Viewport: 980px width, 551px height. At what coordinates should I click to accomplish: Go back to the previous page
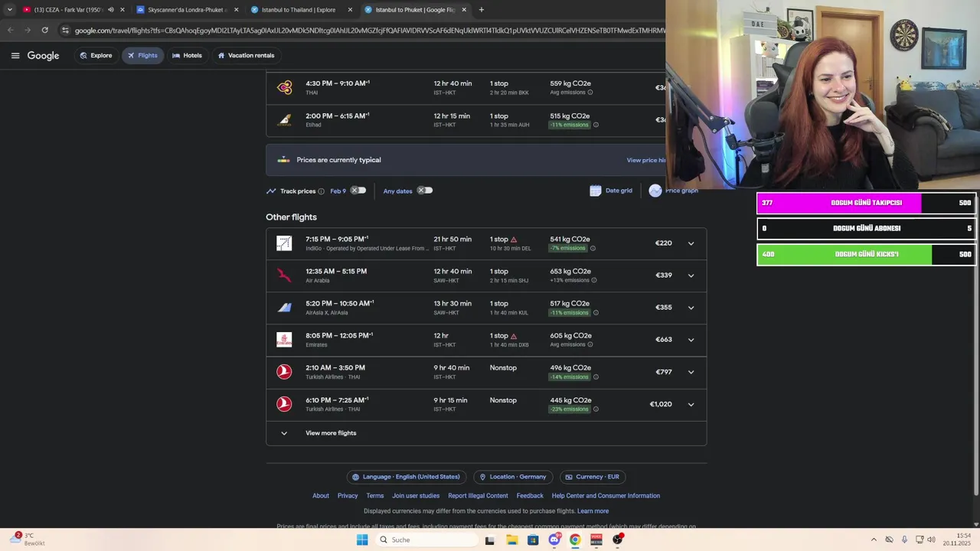pyautogui.click(x=11, y=31)
